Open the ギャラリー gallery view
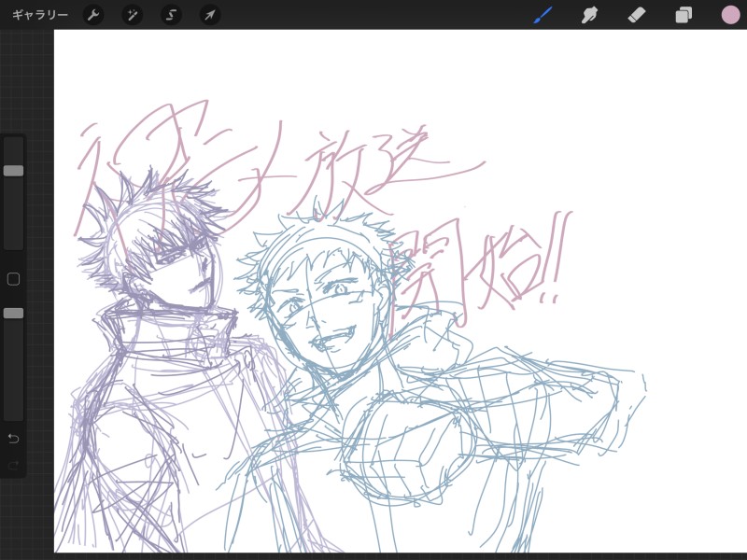The width and height of the screenshot is (747, 560). 40,15
